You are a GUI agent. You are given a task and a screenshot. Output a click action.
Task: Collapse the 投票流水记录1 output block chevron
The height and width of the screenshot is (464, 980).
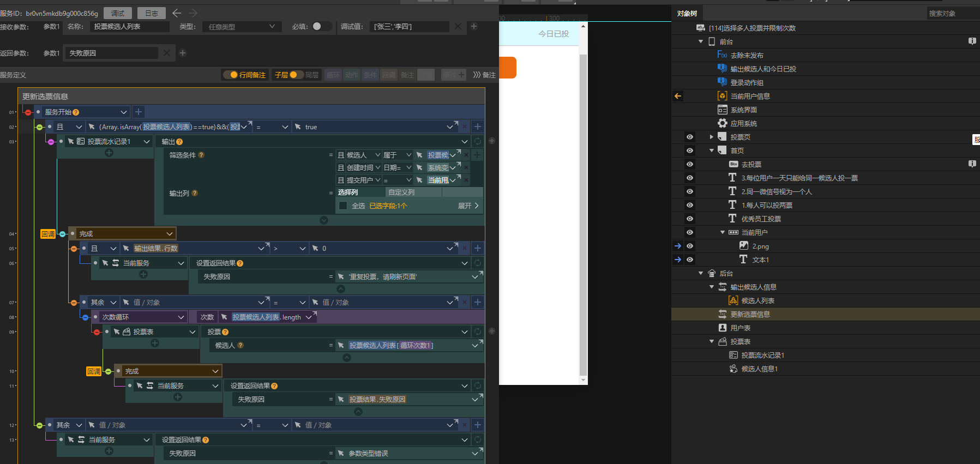point(324,220)
